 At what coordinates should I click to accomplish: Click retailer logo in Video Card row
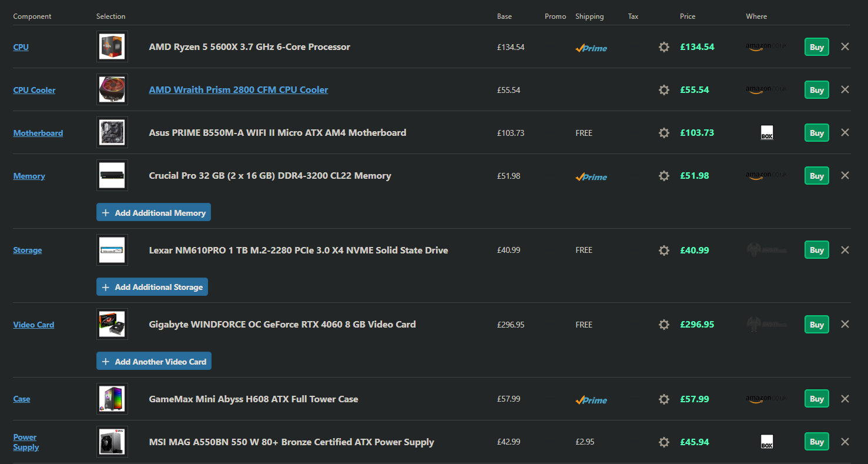point(766,325)
